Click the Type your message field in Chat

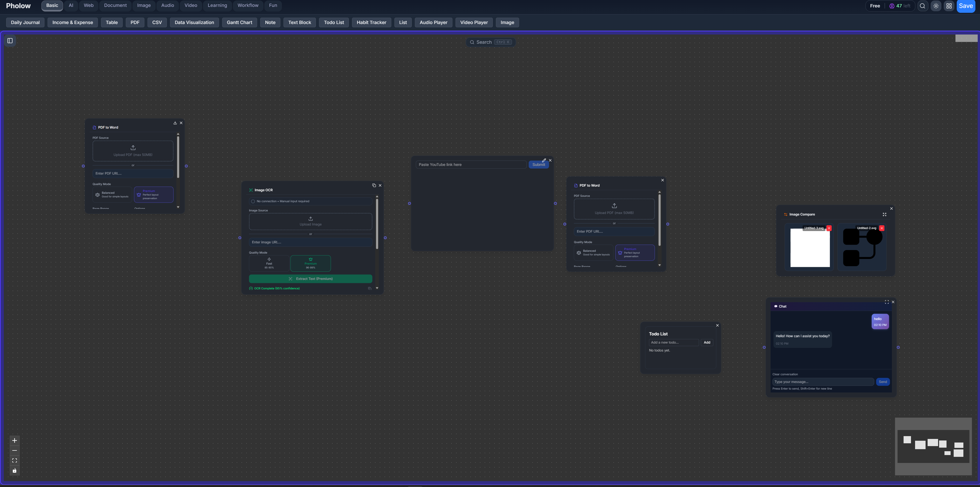pos(822,382)
